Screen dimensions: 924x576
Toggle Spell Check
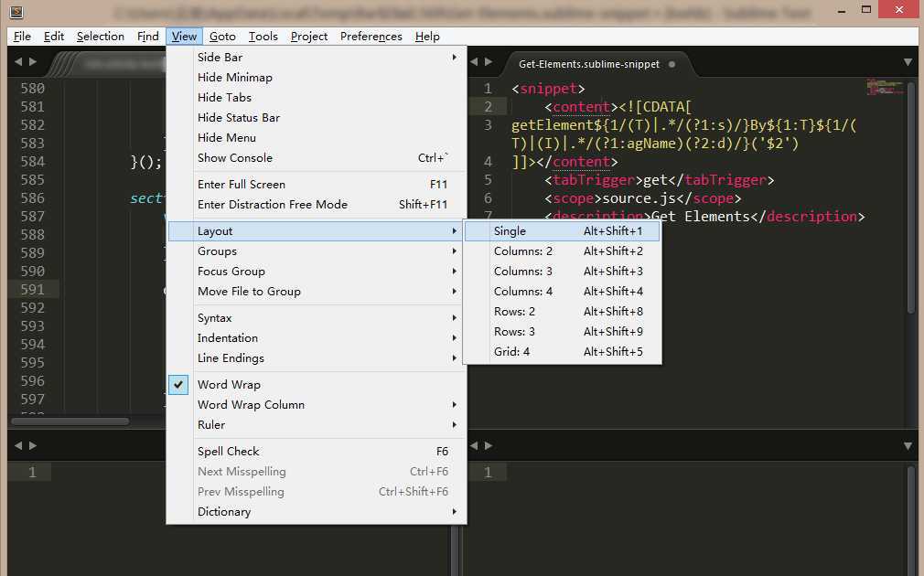[317, 451]
